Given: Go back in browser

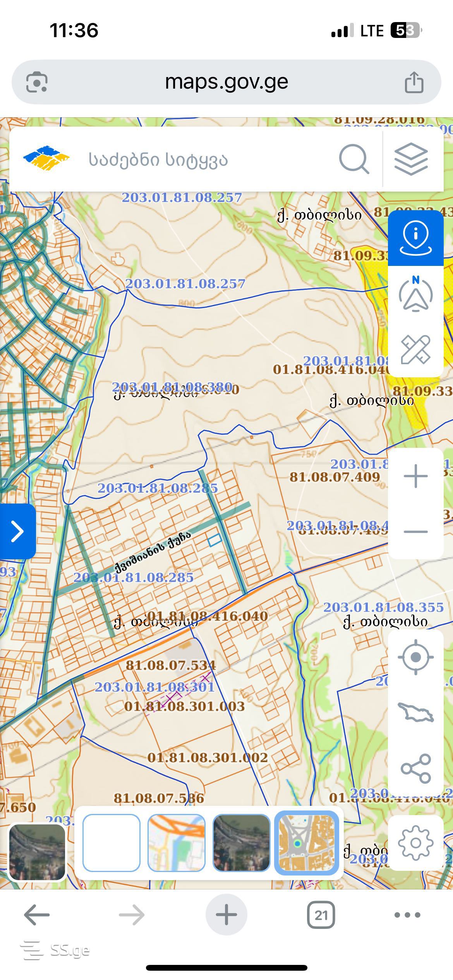Looking at the screenshot, I should point(37,915).
